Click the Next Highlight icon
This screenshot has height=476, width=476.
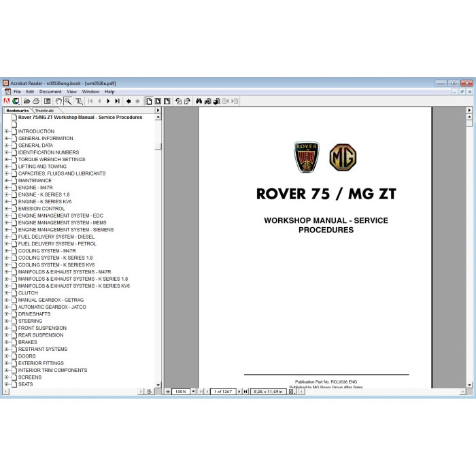[235, 101]
